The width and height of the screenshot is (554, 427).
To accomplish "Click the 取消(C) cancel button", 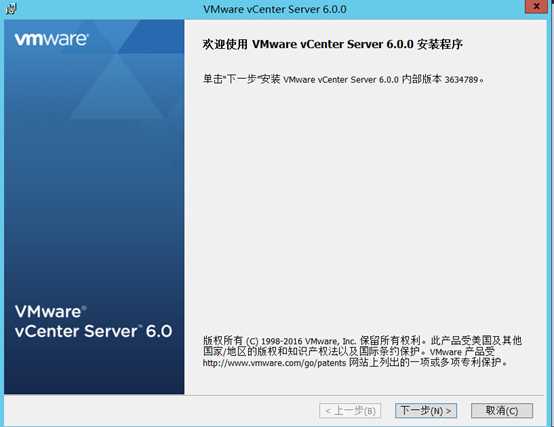I will 502,410.
